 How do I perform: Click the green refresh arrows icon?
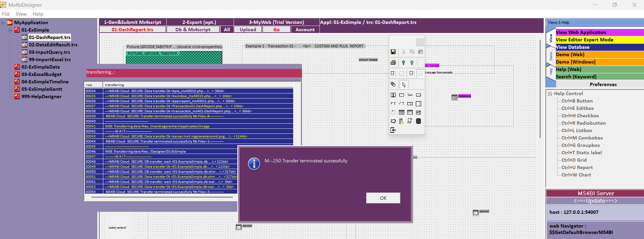(393, 121)
